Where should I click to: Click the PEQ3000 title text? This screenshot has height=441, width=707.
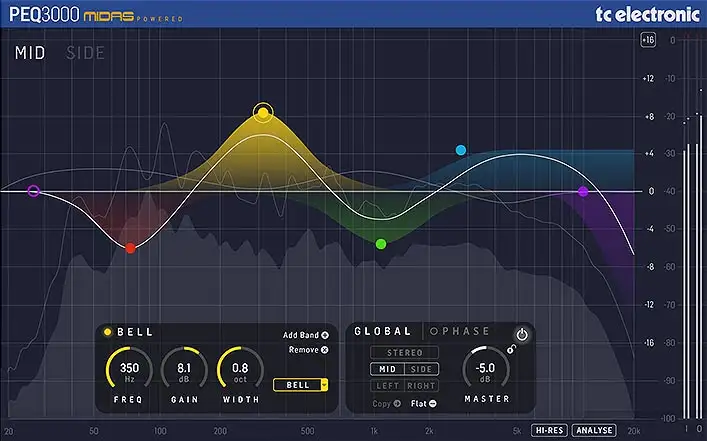[x=44, y=14]
